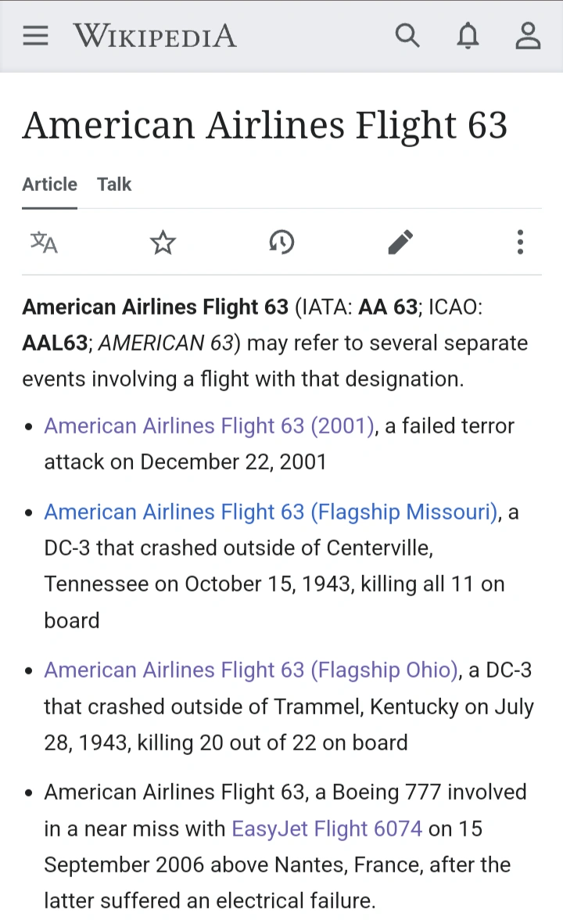Open the Flagship Ohio article link
563x924 pixels.
click(250, 671)
